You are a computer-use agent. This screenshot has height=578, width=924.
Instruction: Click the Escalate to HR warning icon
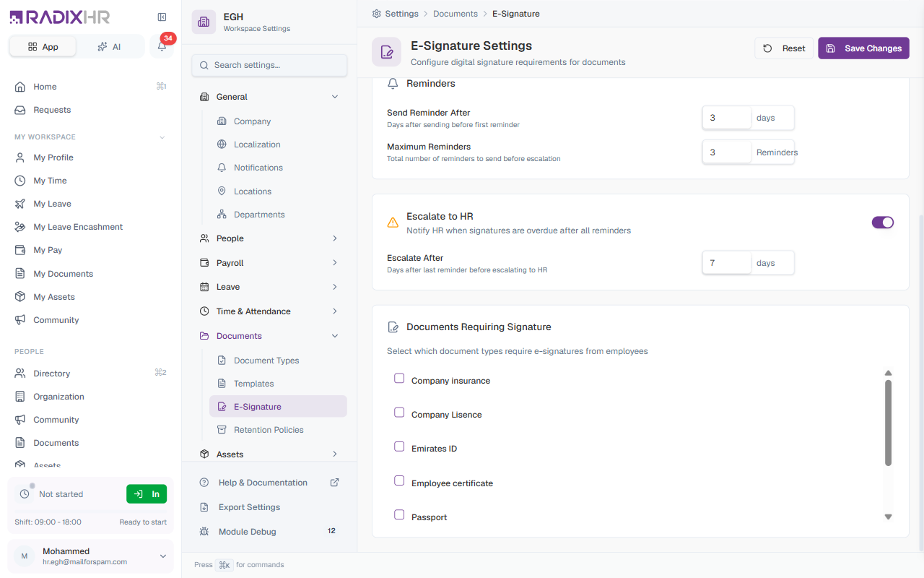(x=393, y=223)
